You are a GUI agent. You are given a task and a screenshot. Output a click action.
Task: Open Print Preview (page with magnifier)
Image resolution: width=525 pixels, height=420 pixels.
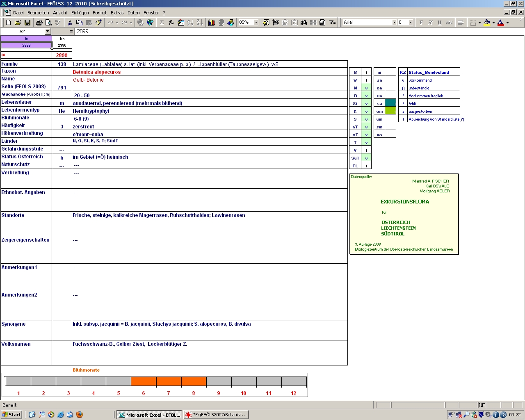[x=48, y=23]
